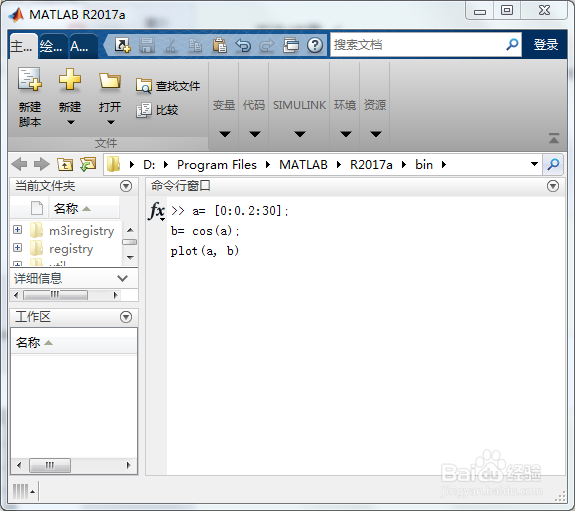The image size is (575, 511).
Task: Click the folder icon at address bar start
Action: pos(114,164)
